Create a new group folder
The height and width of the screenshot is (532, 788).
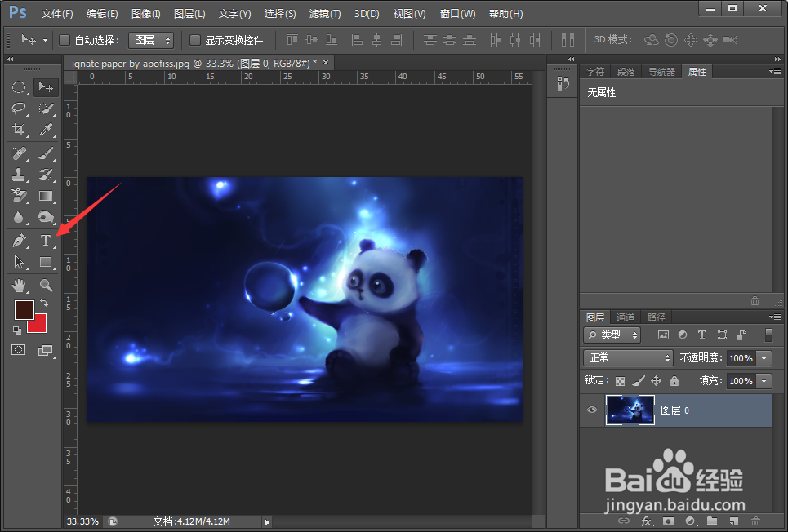pos(712,521)
